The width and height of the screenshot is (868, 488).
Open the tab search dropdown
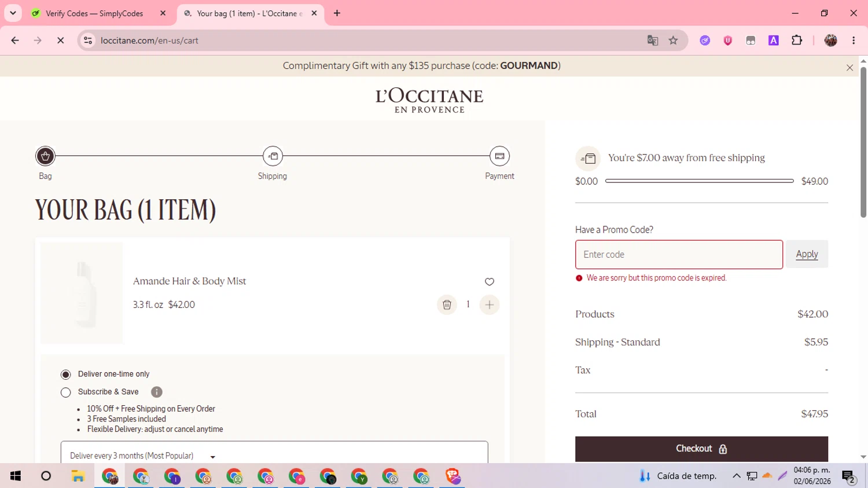point(13,13)
